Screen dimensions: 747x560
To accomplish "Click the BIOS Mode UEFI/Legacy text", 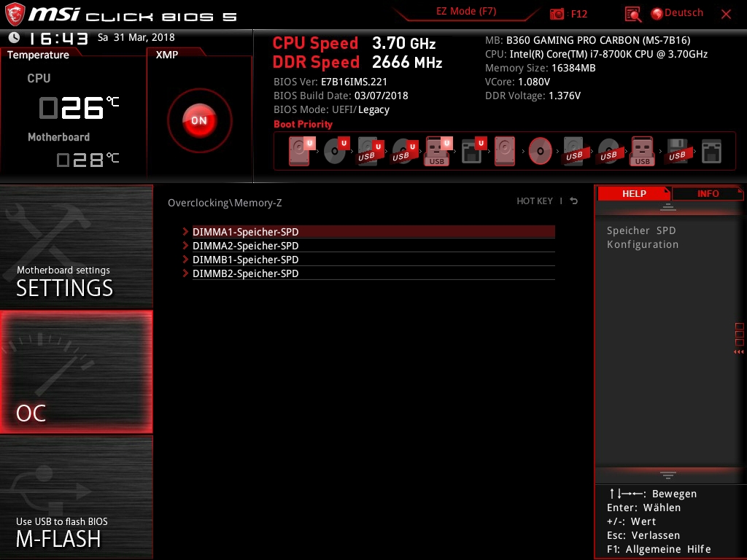I will tap(331, 109).
